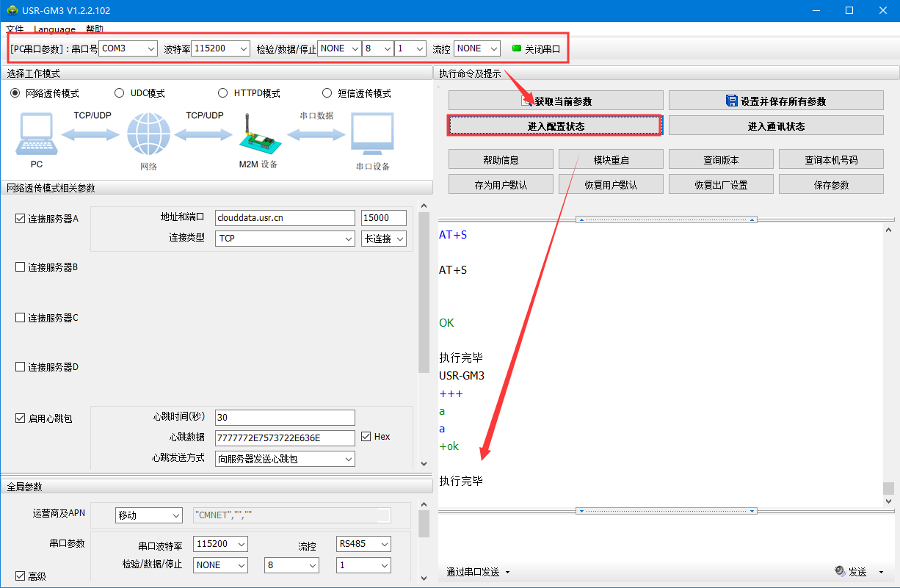Open the Language menu

tap(54, 29)
